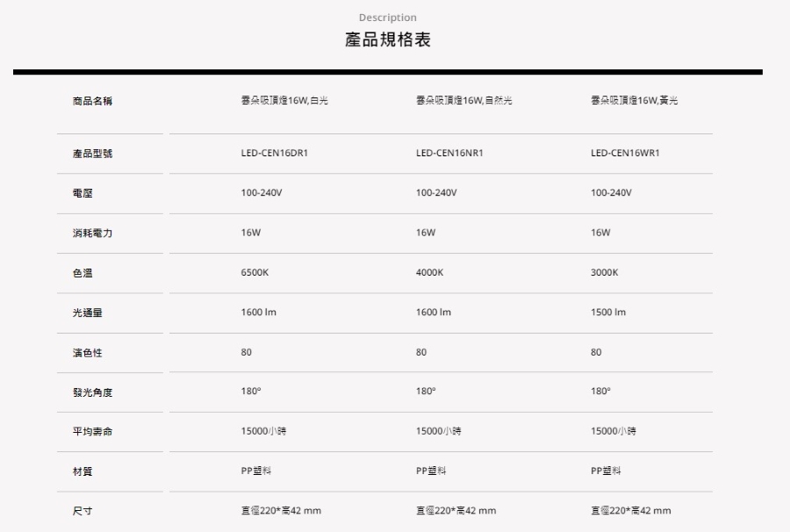
Task: Click the 產品規格表 heading
Action: 387,41
